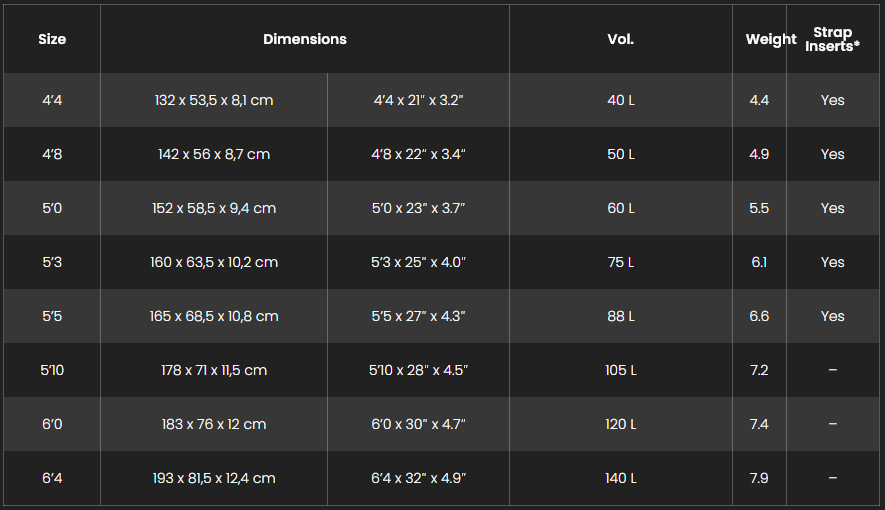885x510 pixels.
Task: Click the 6'4 x 32" x 4.9" cell
Action: 418,478
